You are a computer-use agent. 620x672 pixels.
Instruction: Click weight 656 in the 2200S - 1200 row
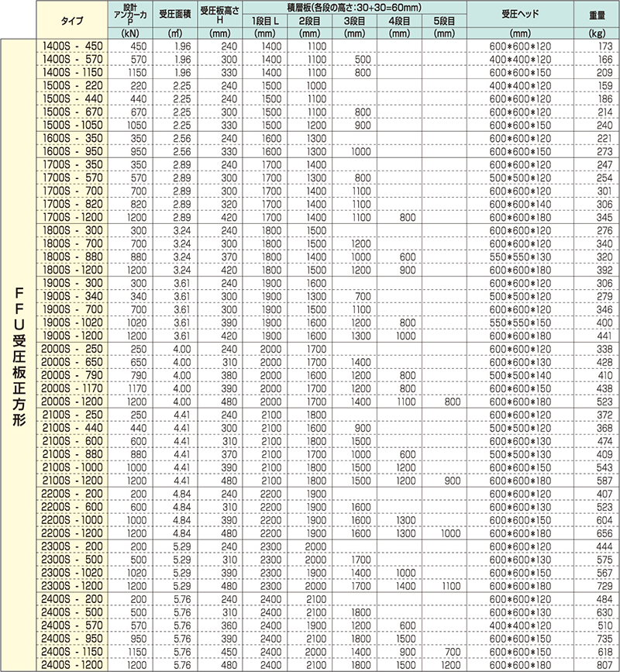(x=604, y=533)
